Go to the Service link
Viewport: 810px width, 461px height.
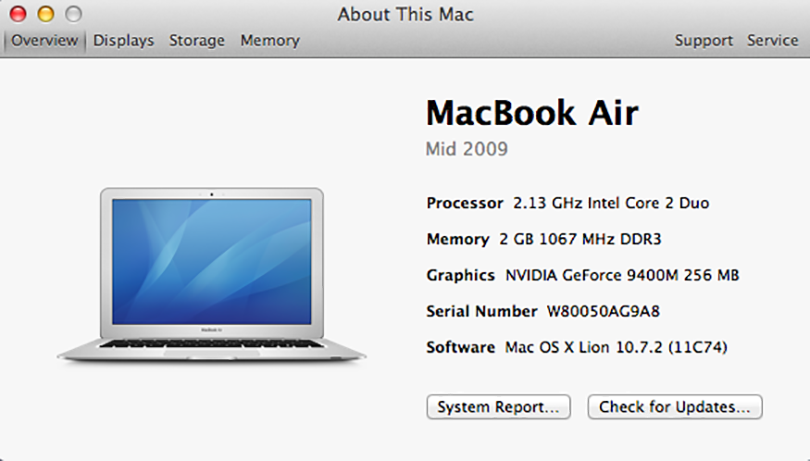point(773,41)
